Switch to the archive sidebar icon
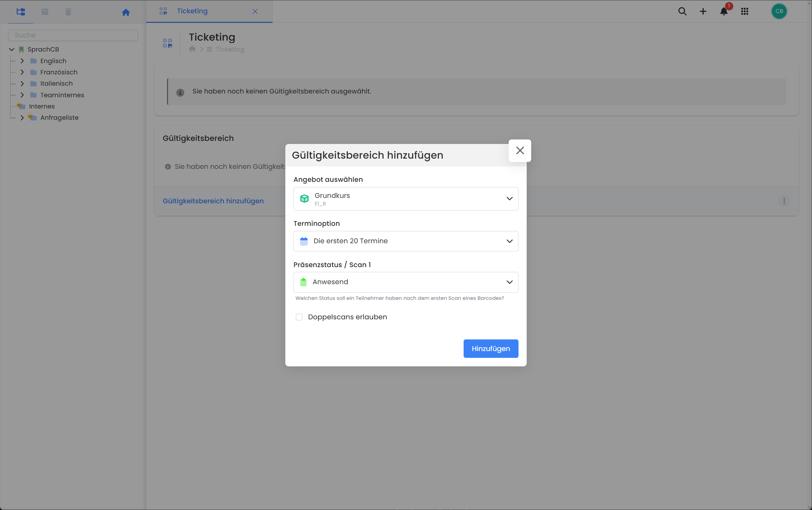This screenshot has width=812, height=510. (x=45, y=12)
